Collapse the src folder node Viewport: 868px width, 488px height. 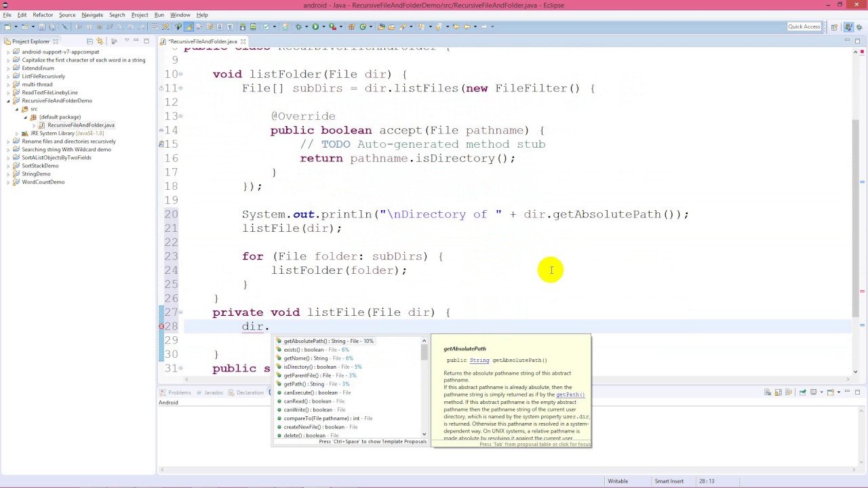pos(17,108)
